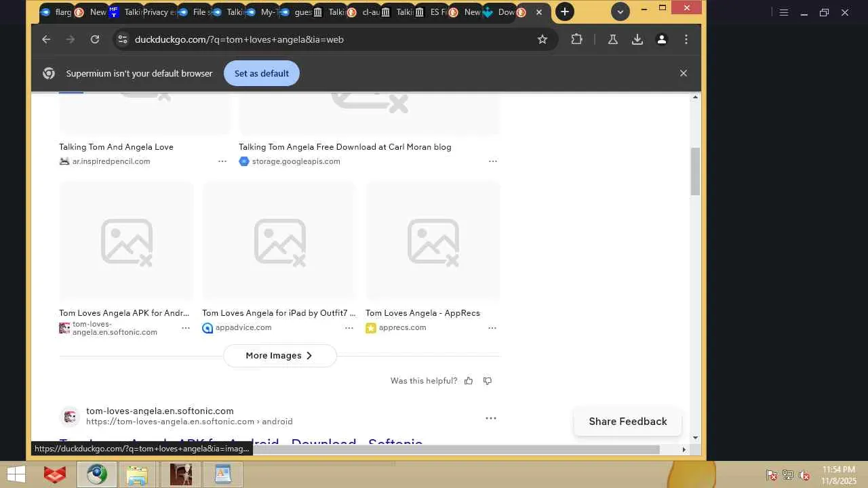This screenshot has width=868, height=488.
Task: Switch to the 'Privacy' tab
Action: pyautogui.click(x=158, y=12)
